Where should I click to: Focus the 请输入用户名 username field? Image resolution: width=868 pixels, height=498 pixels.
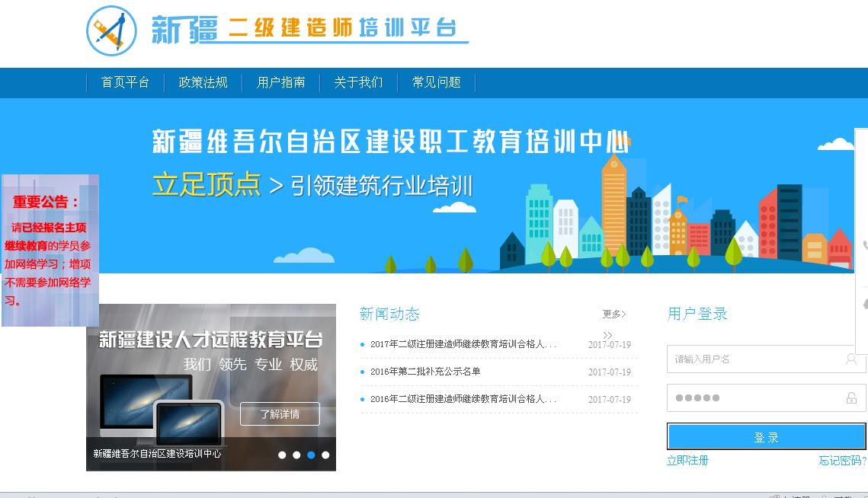coord(754,359)
